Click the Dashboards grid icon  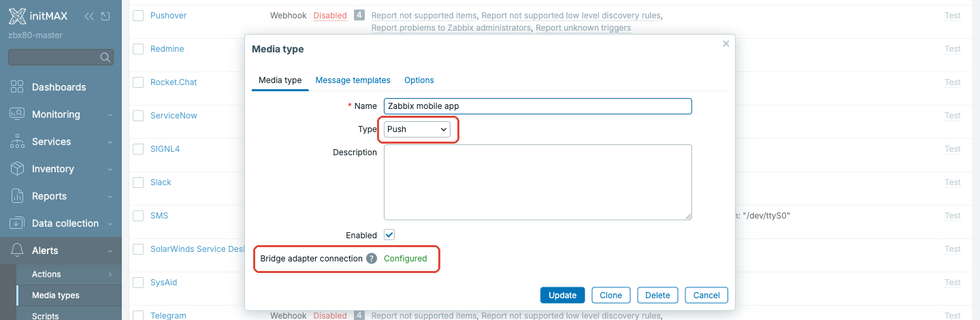(x=18, y=87)
